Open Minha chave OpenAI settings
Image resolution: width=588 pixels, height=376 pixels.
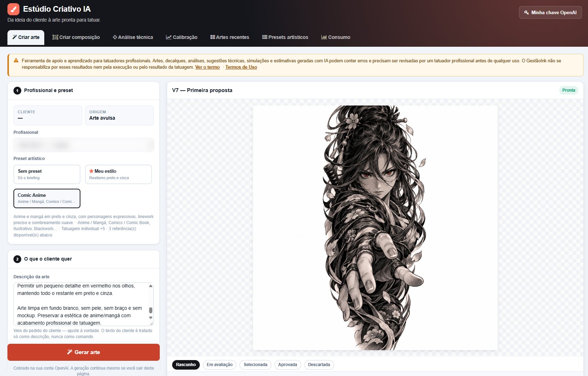550,12
